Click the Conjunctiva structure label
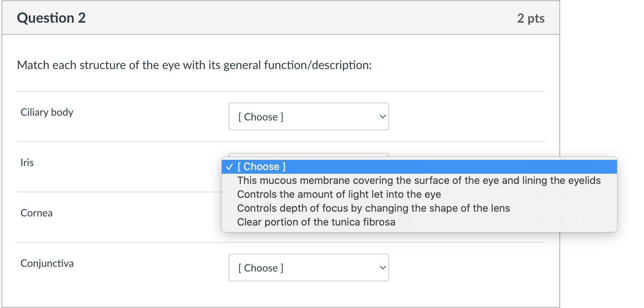 [47, 263]
